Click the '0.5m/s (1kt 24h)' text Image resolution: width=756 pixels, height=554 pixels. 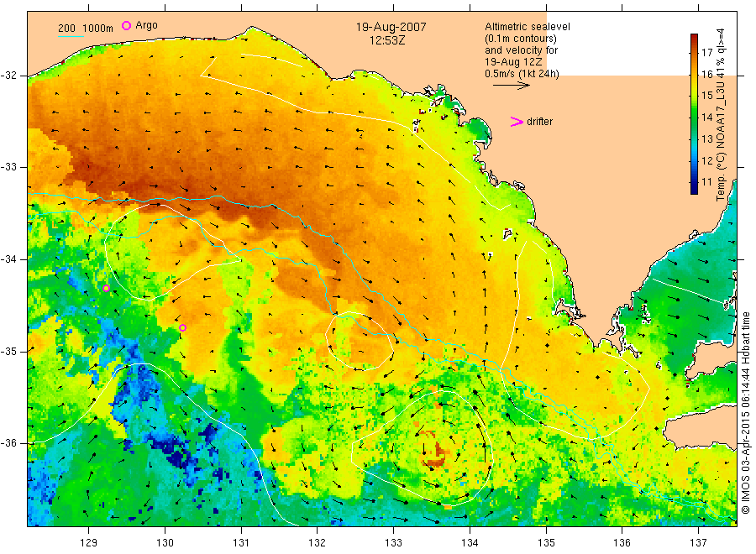(x=522, y=74)
